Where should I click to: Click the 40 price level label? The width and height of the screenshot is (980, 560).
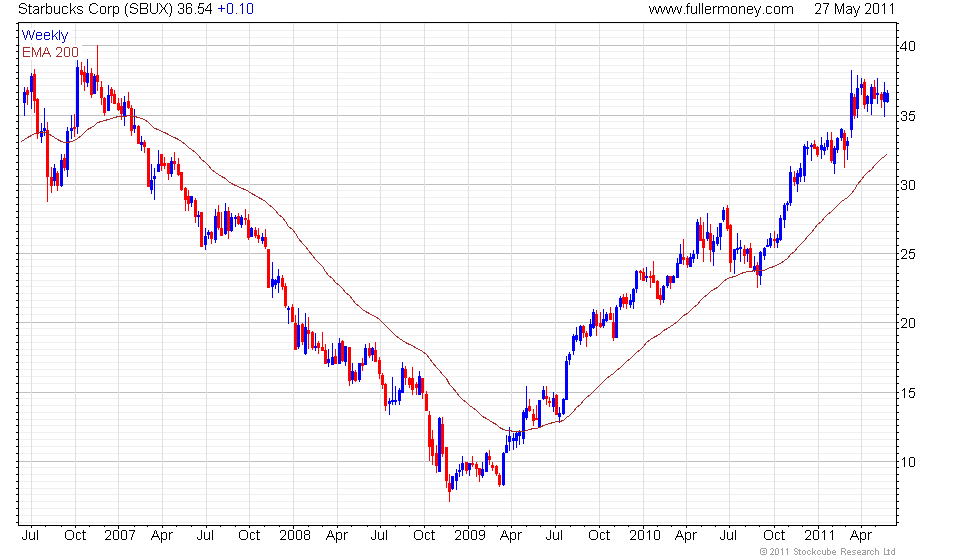click(x=906, y=47)
